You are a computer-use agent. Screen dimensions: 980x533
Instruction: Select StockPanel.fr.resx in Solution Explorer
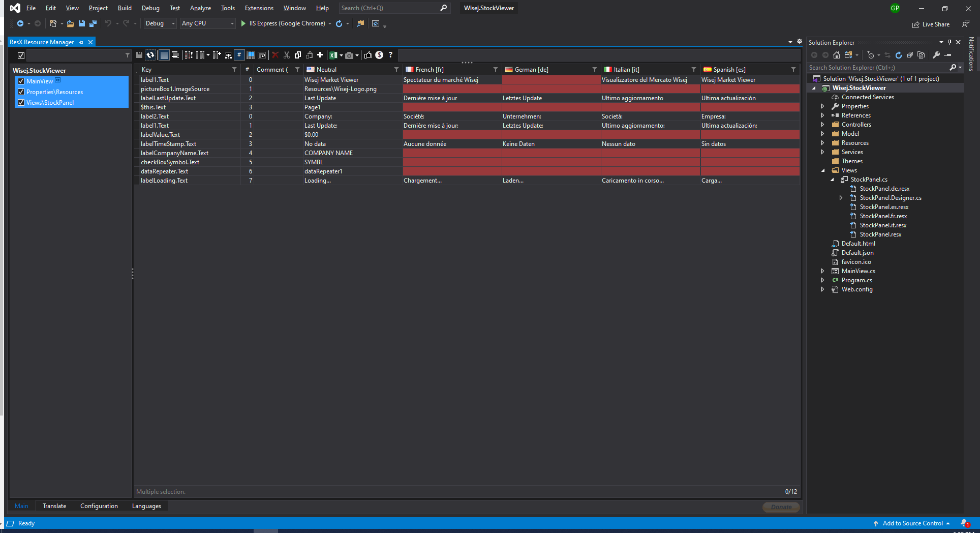pyautogui.click(x=883, y=216)
